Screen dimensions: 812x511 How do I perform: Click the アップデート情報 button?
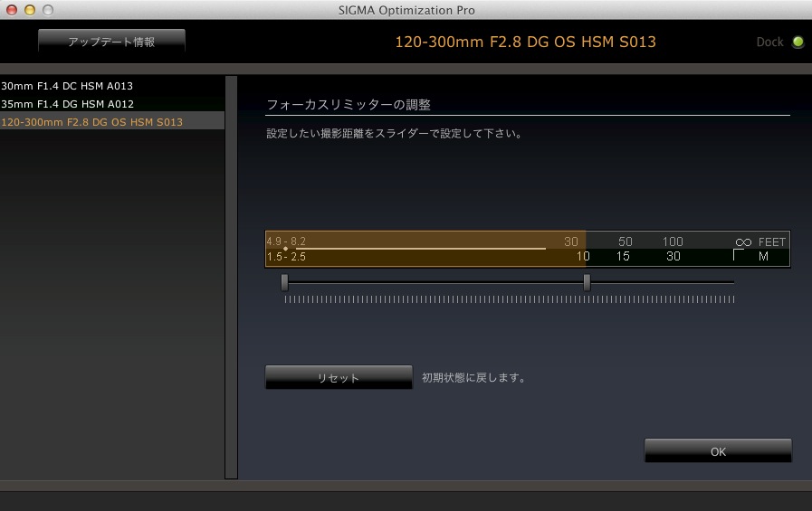pos(111,42)
